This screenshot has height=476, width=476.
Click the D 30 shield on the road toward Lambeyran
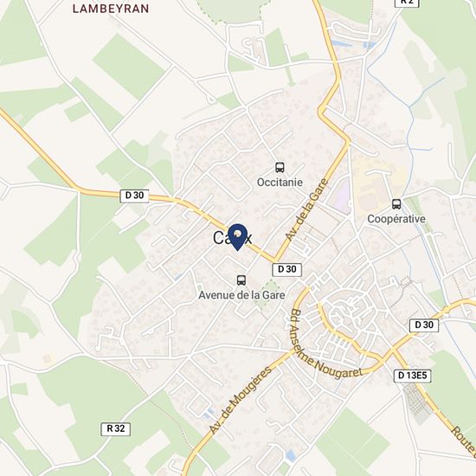(x=134, y=196)
